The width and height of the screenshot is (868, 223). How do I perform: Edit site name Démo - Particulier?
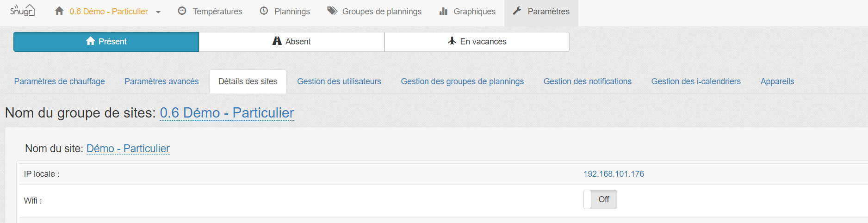(x=128, y=149)
